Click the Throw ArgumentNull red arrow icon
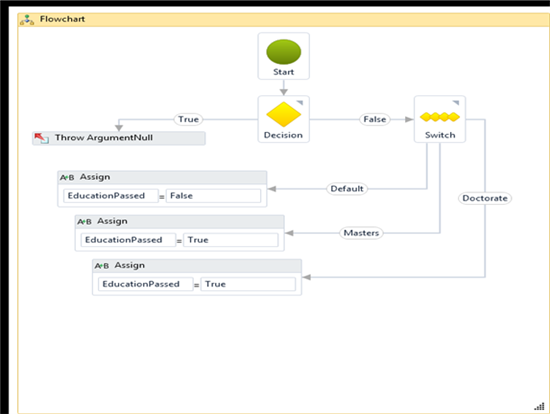The image size is (550, 414). [41, 138]
